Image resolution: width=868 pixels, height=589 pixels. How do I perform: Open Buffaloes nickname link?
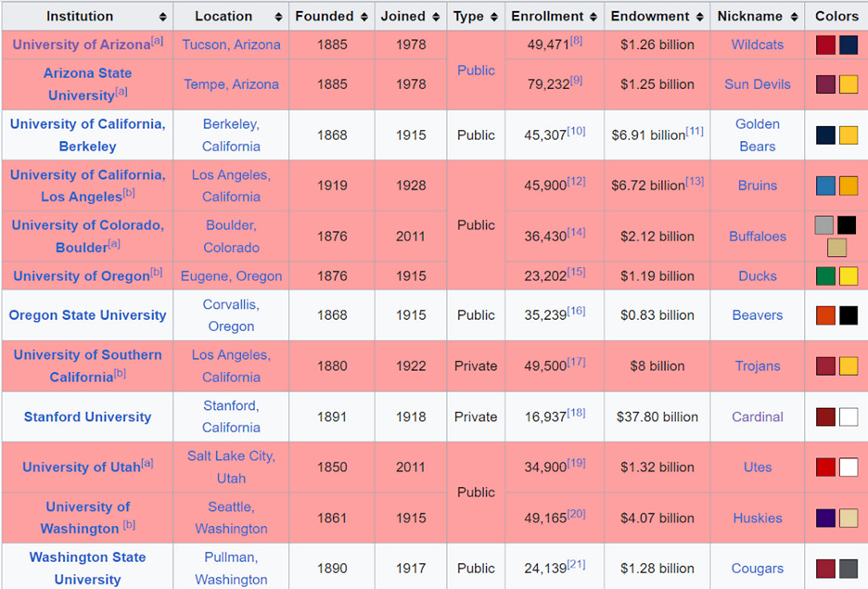point(758,237)
